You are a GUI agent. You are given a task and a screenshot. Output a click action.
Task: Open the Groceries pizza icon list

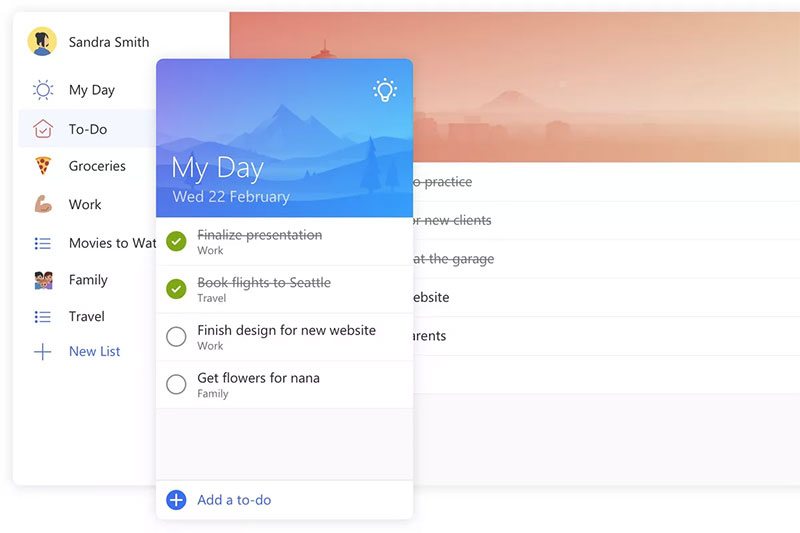tap(43, 166)
